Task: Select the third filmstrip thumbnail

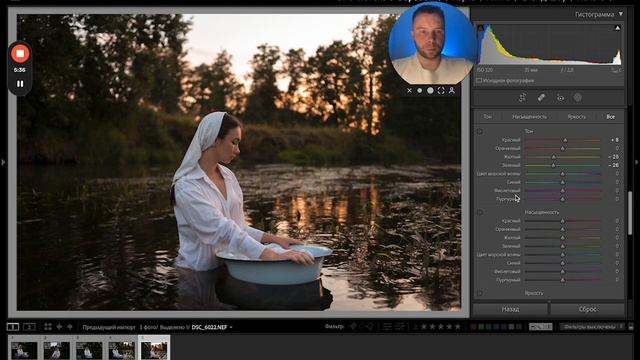Action: pos(89,350)
